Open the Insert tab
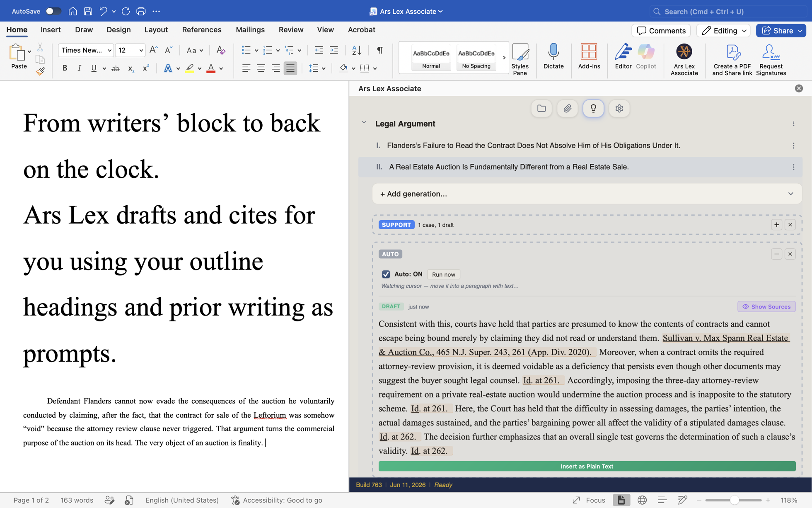This screenshot has width=812, height=508. [51, 30]
